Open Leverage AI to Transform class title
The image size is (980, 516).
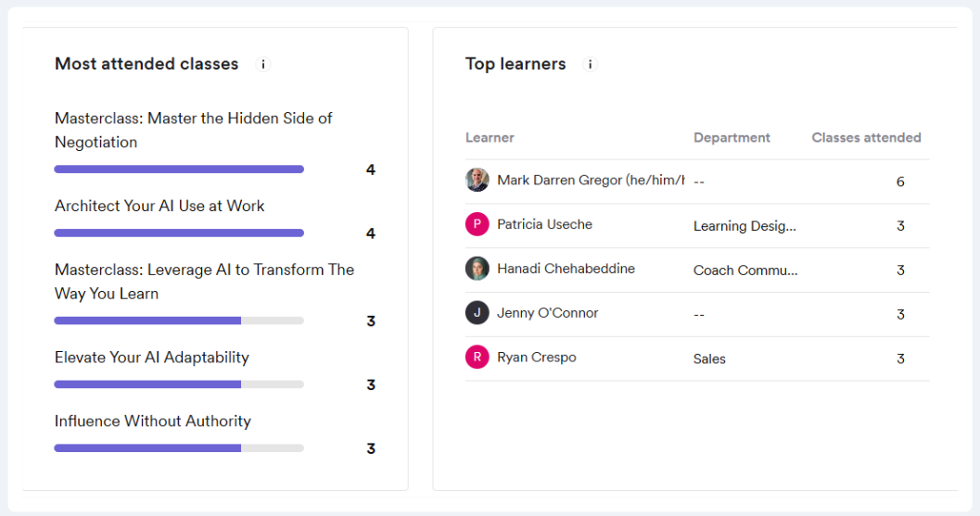click(204, 282)
